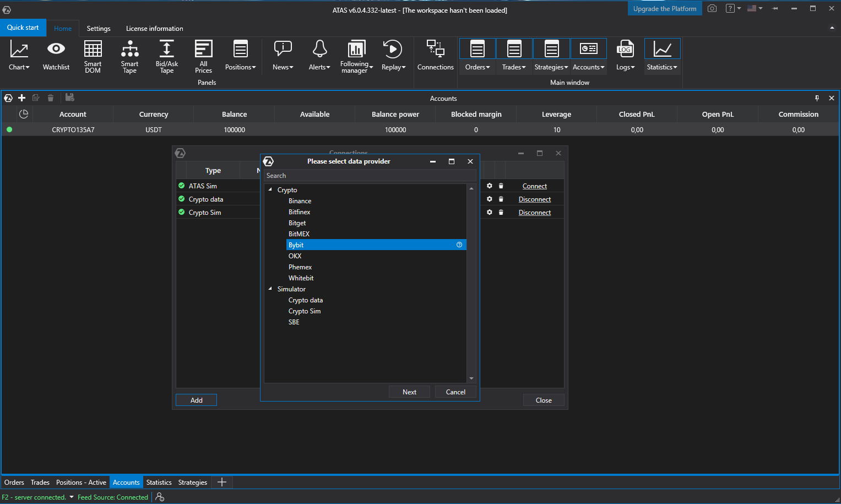Expand the Accounts ribbon dropdown label
Image resolution: width=841 pixels, height=504 pixels.
pyautogui.click(x=589, y=67)
